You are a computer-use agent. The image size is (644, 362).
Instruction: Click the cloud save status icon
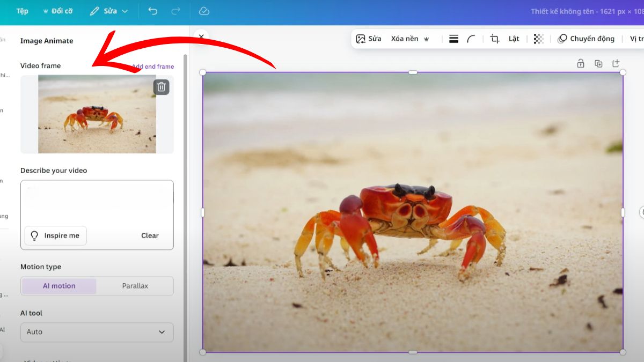[204, 11]
